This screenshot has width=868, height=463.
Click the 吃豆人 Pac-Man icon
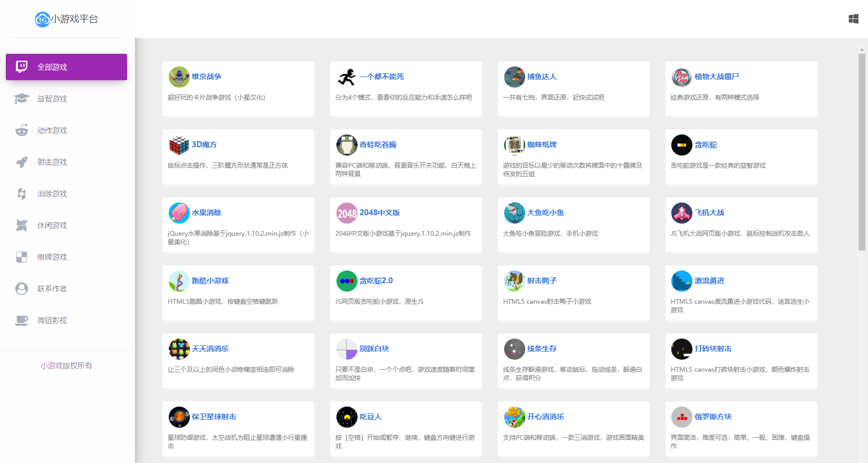tap(346, 417)
